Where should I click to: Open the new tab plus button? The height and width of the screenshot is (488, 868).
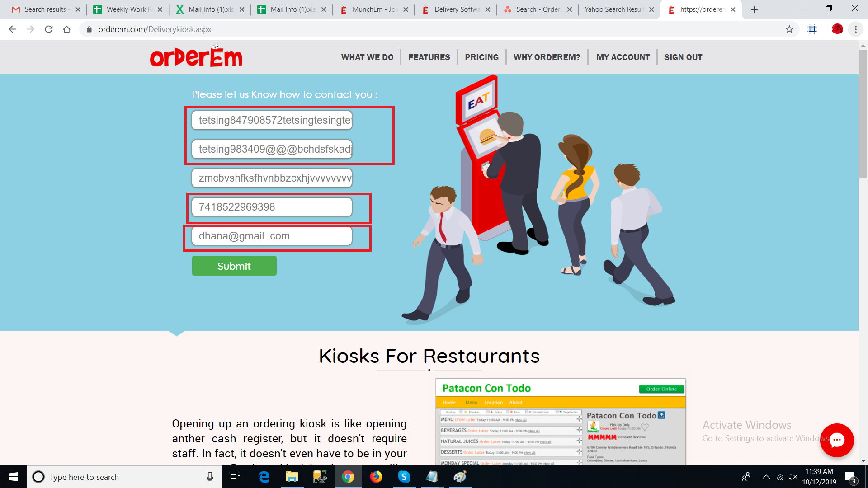(754, 9)
